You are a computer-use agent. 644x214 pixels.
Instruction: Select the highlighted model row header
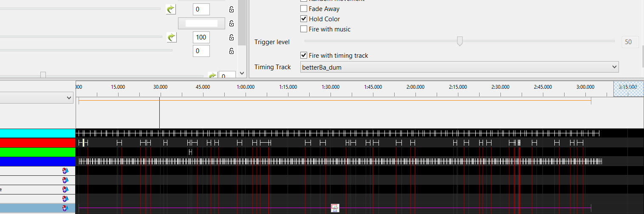(x=38, y=208)
